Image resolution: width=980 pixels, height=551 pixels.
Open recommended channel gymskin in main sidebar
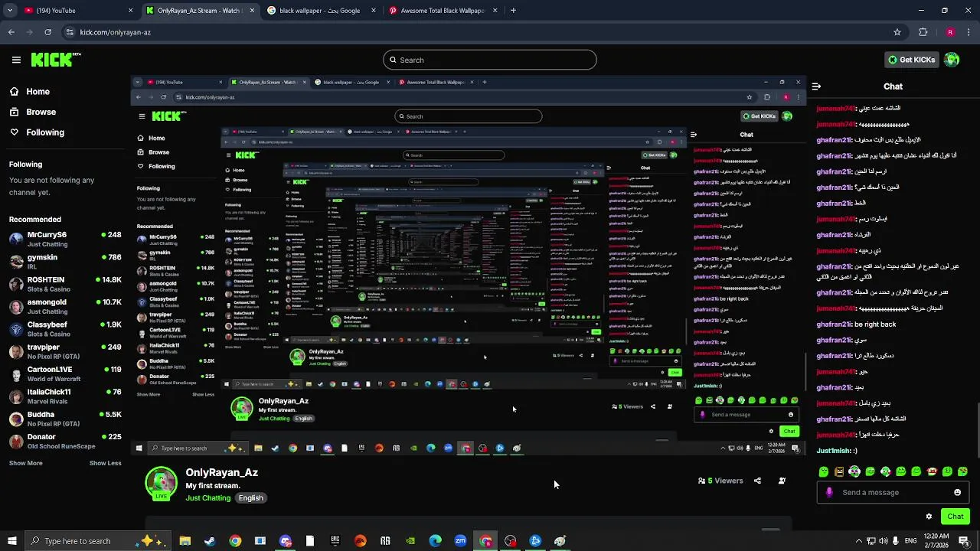(64, 261)
